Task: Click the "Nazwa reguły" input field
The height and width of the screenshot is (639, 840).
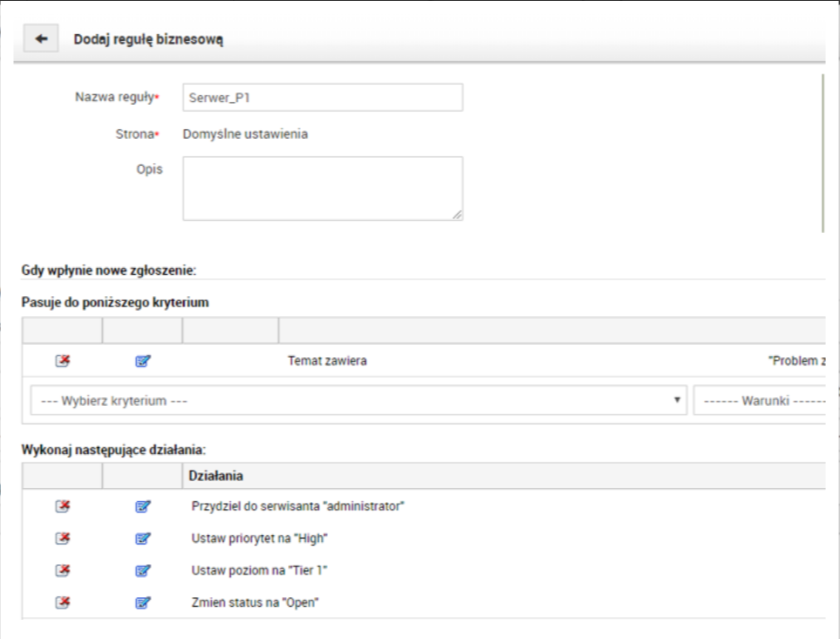Action: (x=322, y=98)
